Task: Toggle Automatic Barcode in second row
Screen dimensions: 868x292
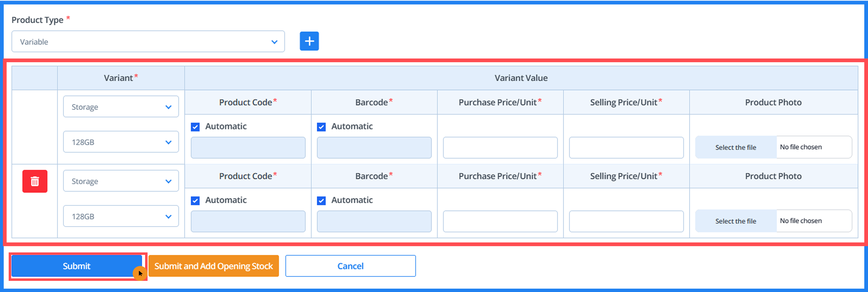Action: (x=321, y=201)
